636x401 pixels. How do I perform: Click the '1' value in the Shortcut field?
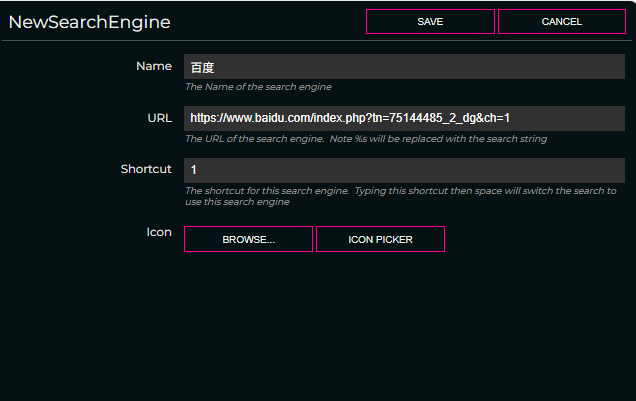point(194,170)
